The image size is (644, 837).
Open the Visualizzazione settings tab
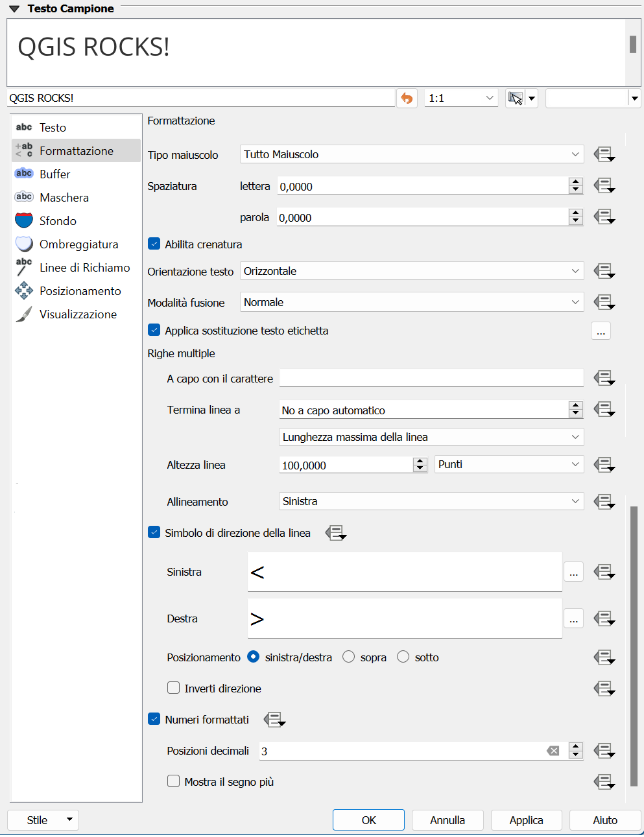click(x=77, y=314)
